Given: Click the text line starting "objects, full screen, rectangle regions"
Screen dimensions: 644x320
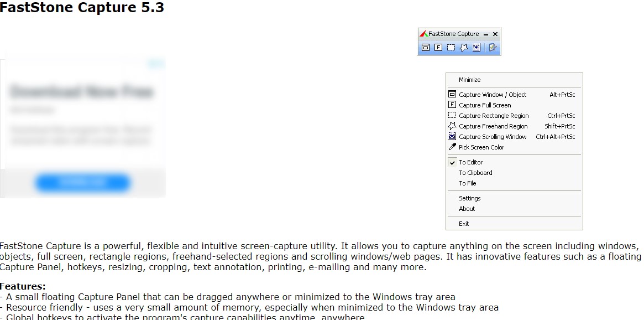Looking at the screenshot, I should point(321,257).
